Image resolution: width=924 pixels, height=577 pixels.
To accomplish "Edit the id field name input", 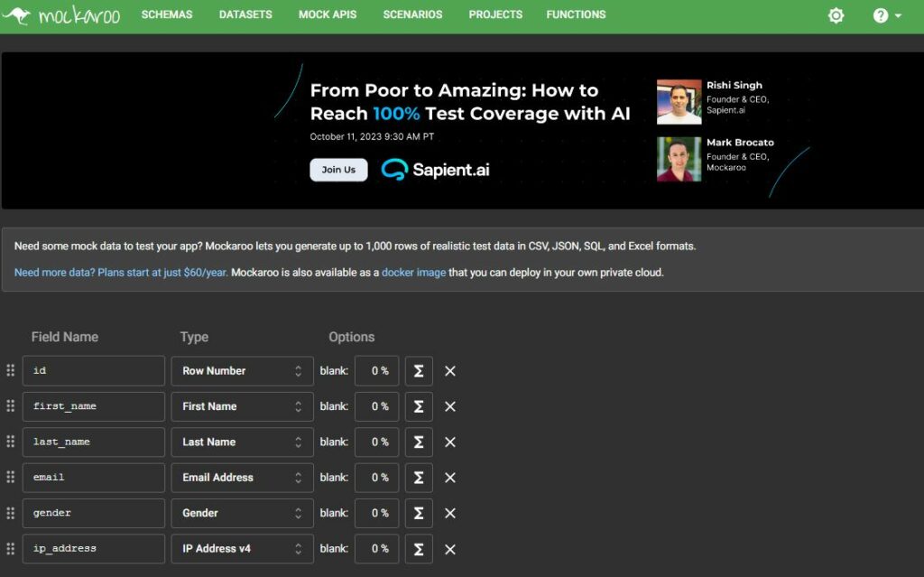I will point(94,371).
